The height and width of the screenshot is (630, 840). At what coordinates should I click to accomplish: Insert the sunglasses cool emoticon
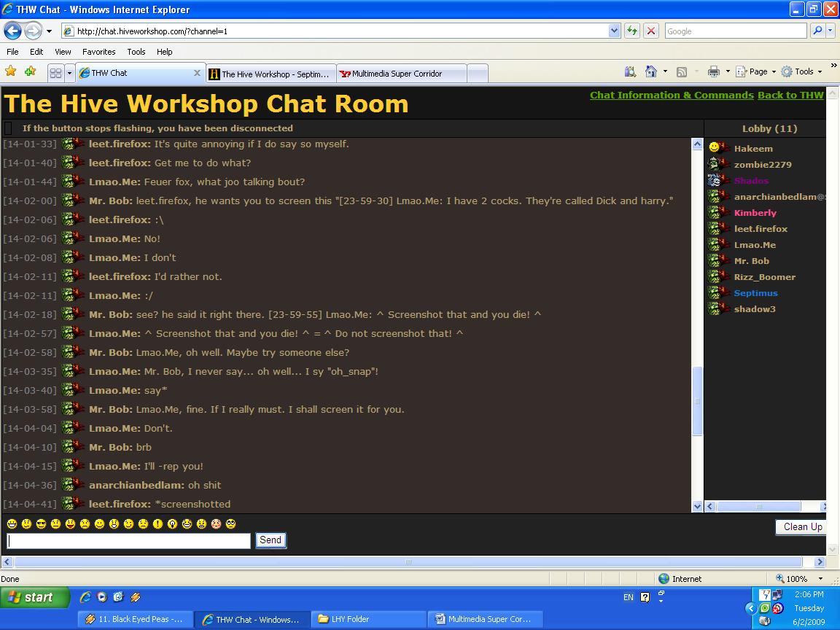coord(42,524)
